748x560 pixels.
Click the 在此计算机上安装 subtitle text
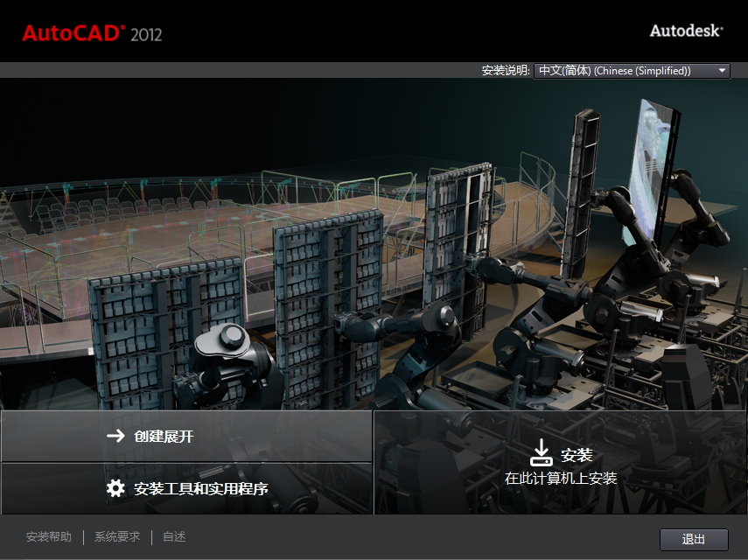[x=561, y=478]
